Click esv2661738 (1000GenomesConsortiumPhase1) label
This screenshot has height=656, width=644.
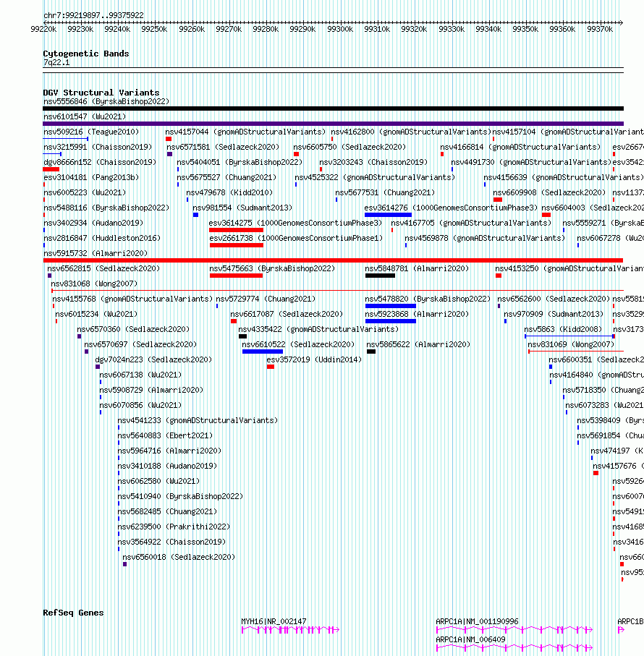(296, 238)
